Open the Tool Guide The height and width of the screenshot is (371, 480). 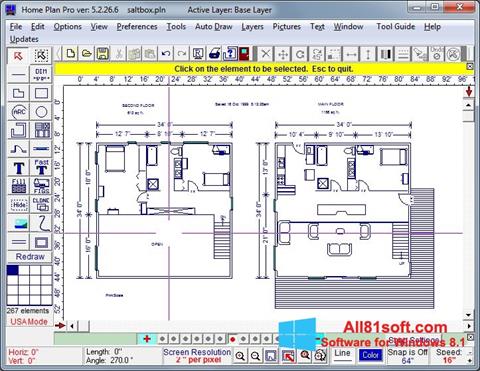[x=396, y=27]
